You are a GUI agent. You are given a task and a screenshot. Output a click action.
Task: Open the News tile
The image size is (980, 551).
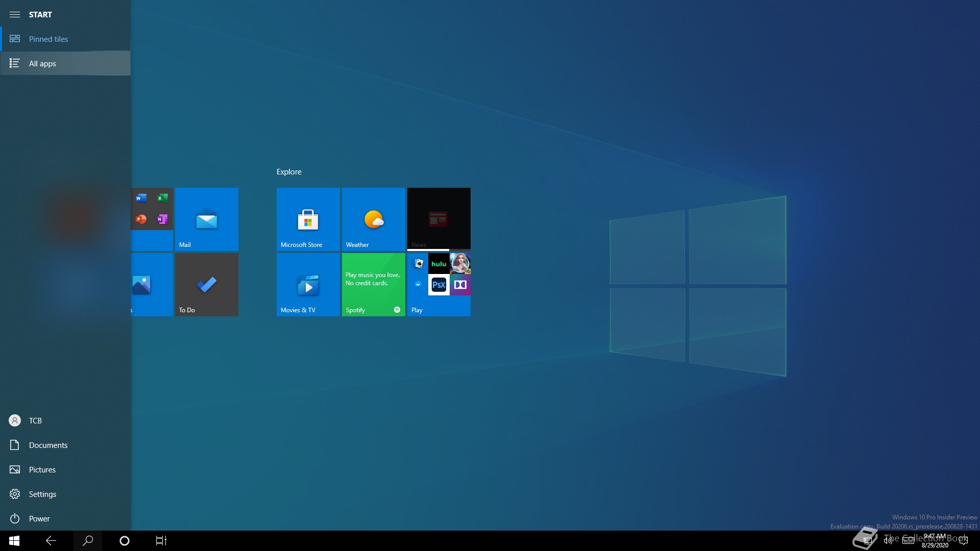pos(439,219)
